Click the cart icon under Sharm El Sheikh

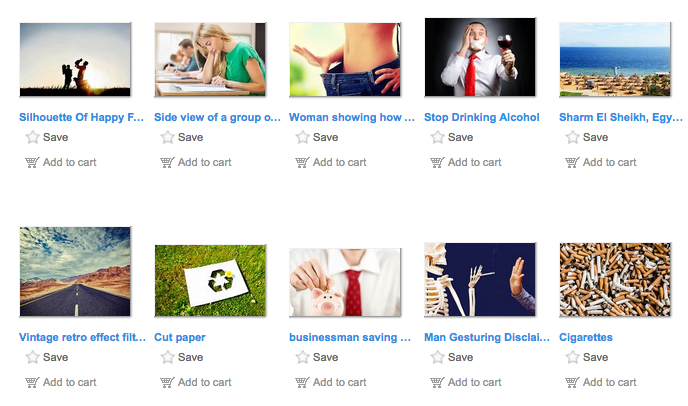coord(572,162)
